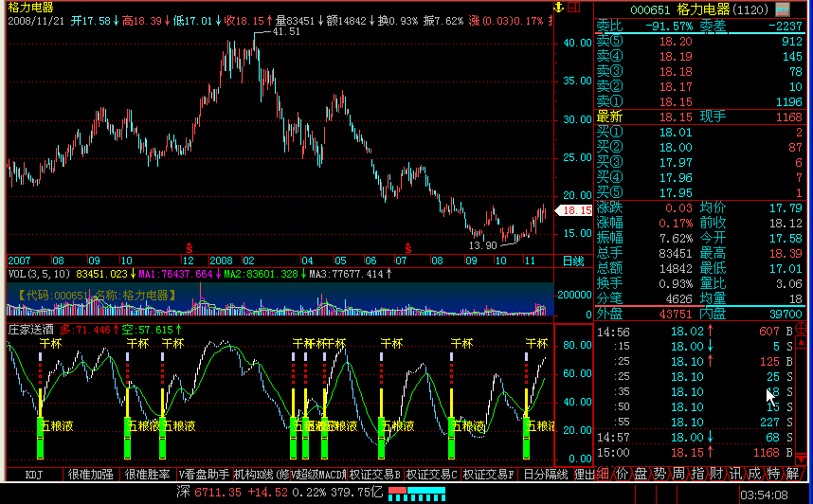The image size is (813, 504).
Task: Switch to the V超级MACD indicator tab
Action: pos(318,475)
